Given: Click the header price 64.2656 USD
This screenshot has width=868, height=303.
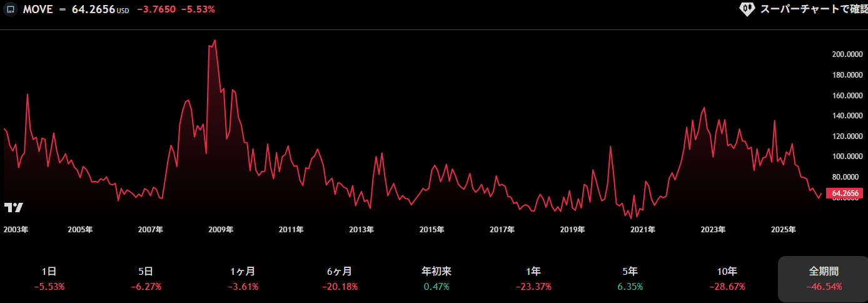Looking at the screenshot, I should click(100, 9).
